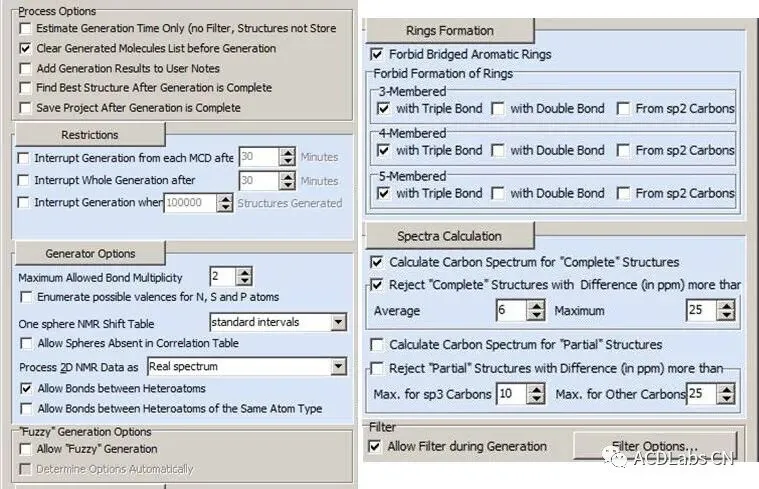Screen dimensions: 759x489
Task: Click the Spectra Calculation section header
Action: 450,236
